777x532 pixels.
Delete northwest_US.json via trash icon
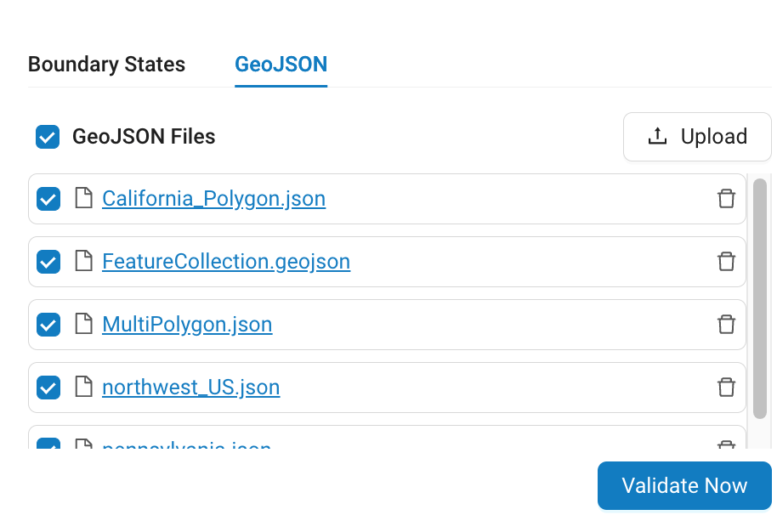[726, 388]
